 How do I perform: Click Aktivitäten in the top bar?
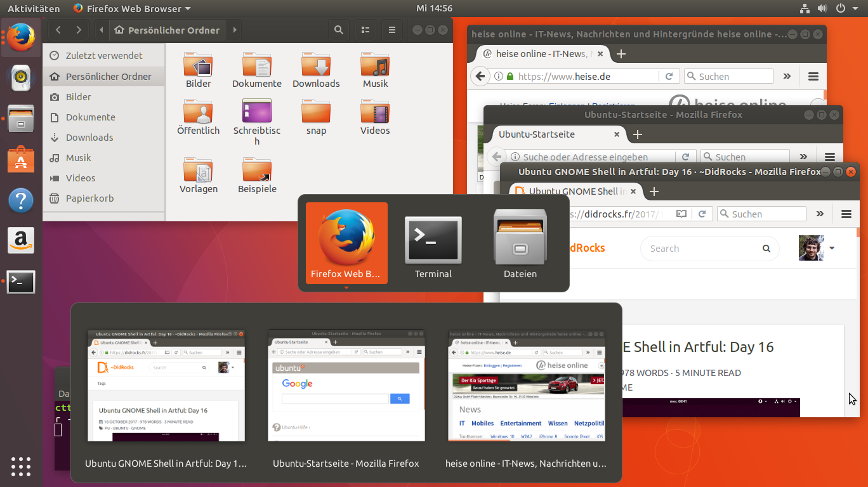point(34,9)
